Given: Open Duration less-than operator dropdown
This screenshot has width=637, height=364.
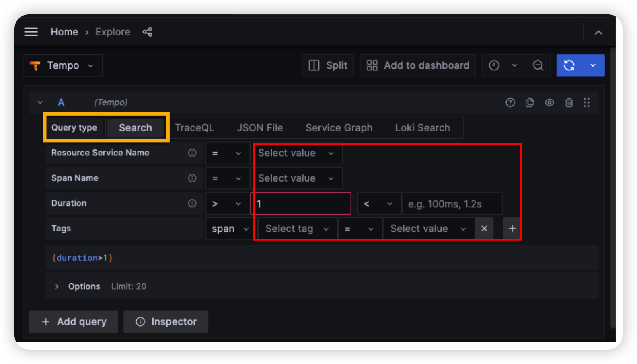Looking at the screenshot, I should coord(379,204).
